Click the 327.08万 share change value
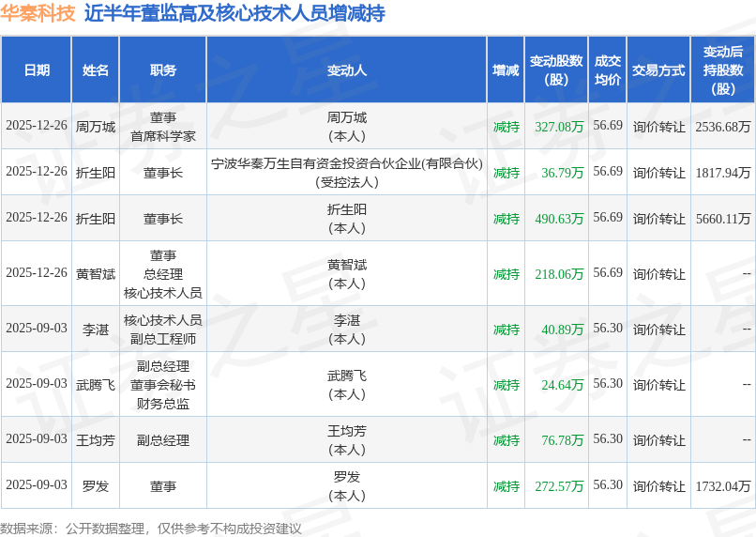 [559, 127]
